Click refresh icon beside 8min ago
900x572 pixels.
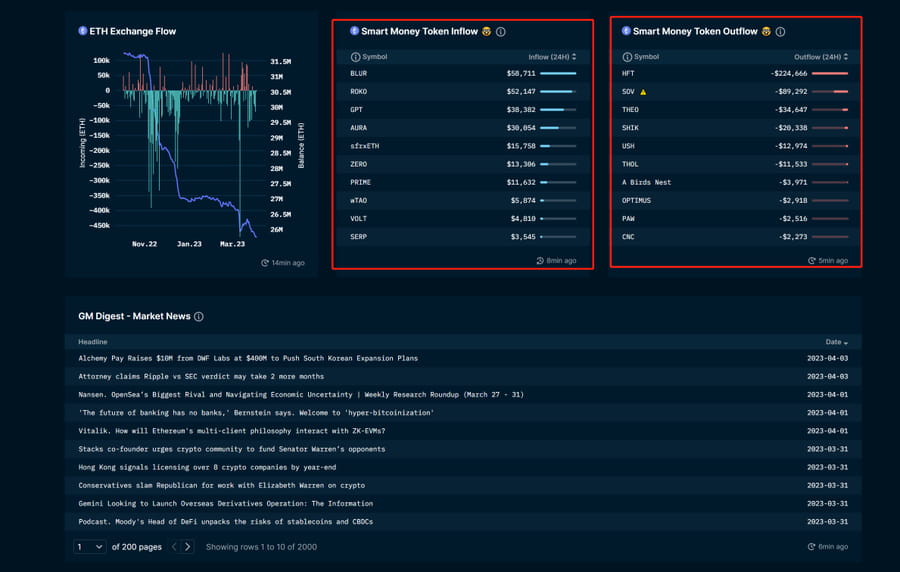(x=540, y=260)
